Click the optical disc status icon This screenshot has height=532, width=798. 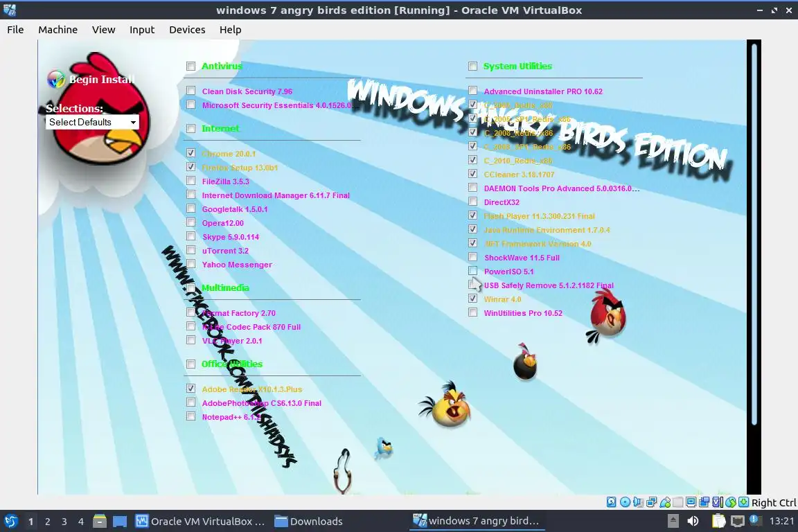[625, 502]
